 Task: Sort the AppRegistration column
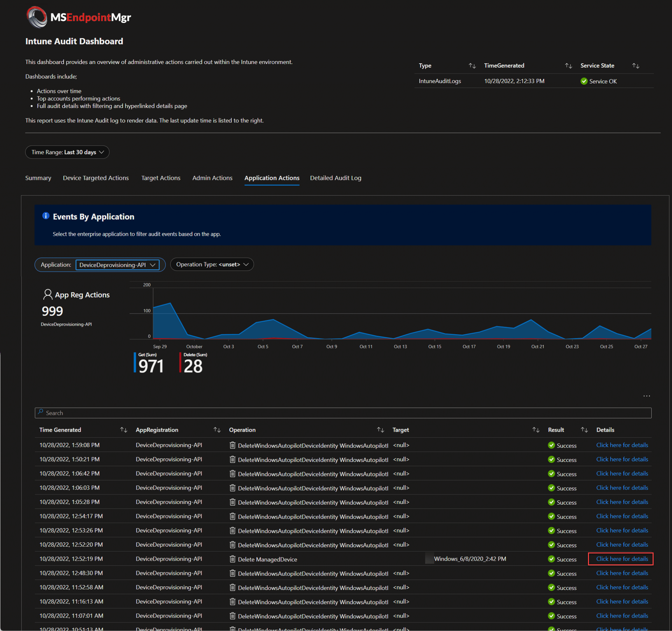click(x=217, y=429)
